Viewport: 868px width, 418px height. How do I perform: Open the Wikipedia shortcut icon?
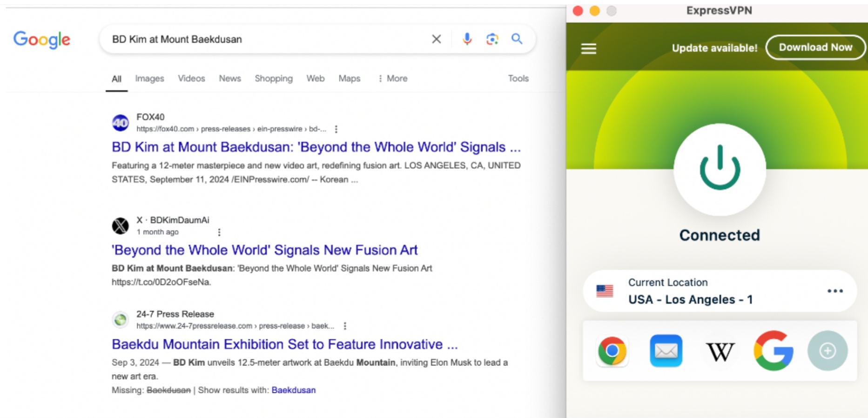(x=720, y=352)
